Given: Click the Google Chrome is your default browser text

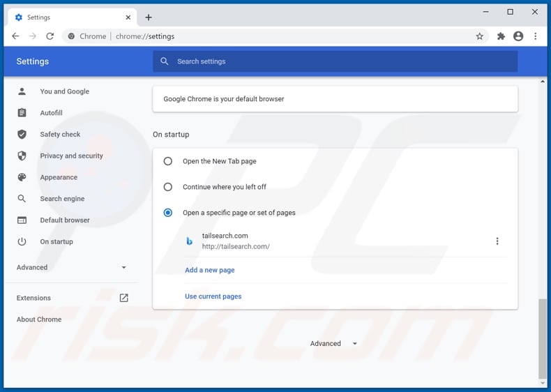Looking at the screenshot, I should click(x=224, y=99).
